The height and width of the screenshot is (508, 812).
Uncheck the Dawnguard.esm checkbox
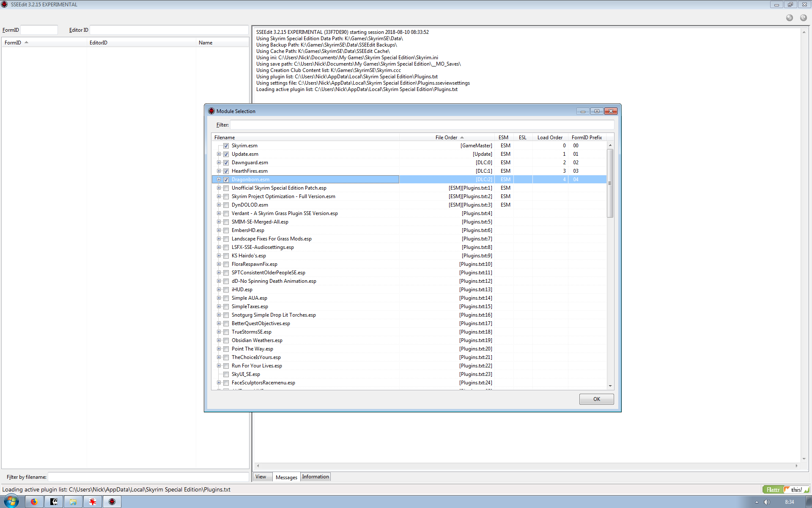pyautogui.click(x=226, y=163)
